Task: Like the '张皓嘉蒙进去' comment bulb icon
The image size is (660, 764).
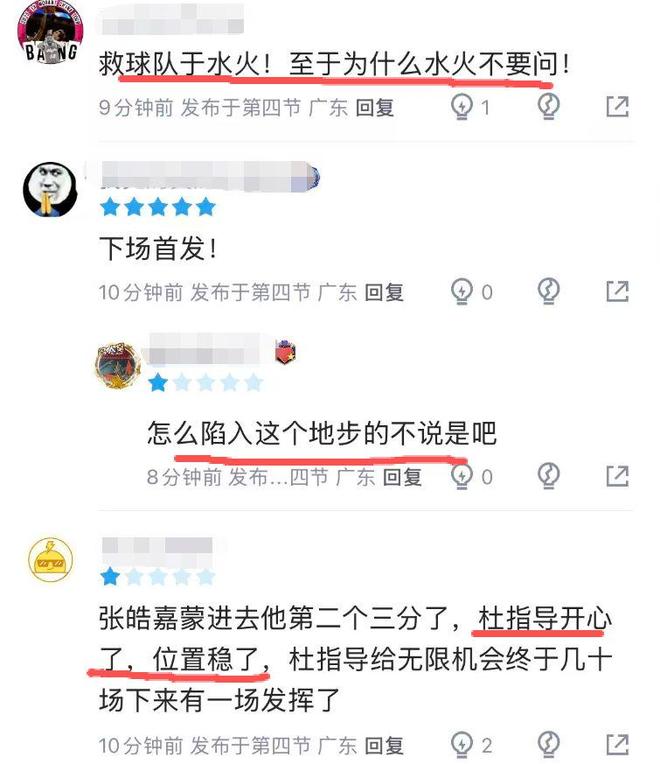Action: [x=461, y=745]
